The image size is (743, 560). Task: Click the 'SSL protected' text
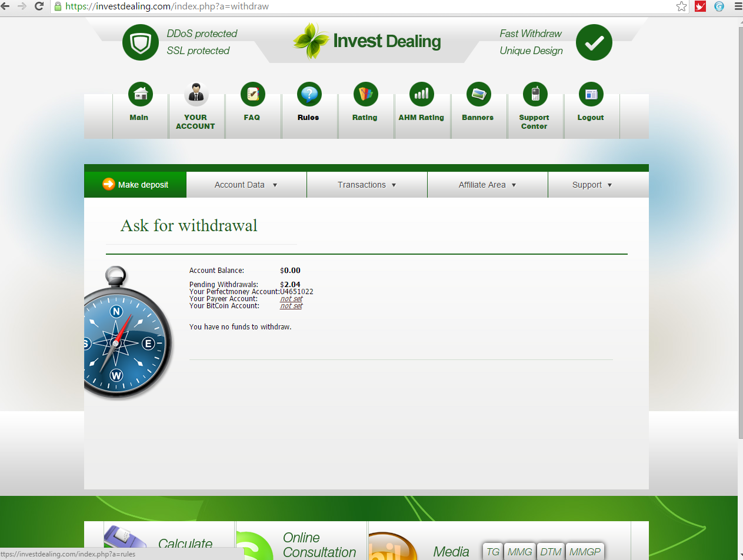click(198, 51)
